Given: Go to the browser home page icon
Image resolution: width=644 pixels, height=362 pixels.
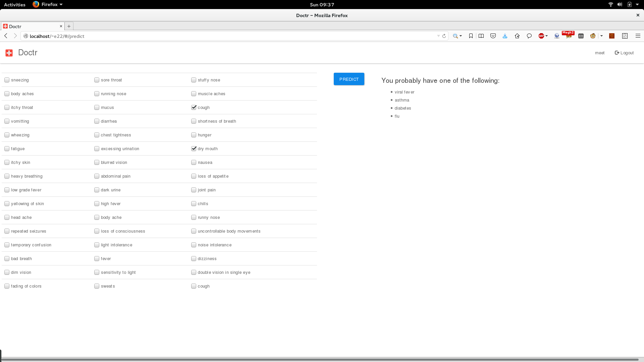Looking at the screenshot, I should tap(517, 36).
